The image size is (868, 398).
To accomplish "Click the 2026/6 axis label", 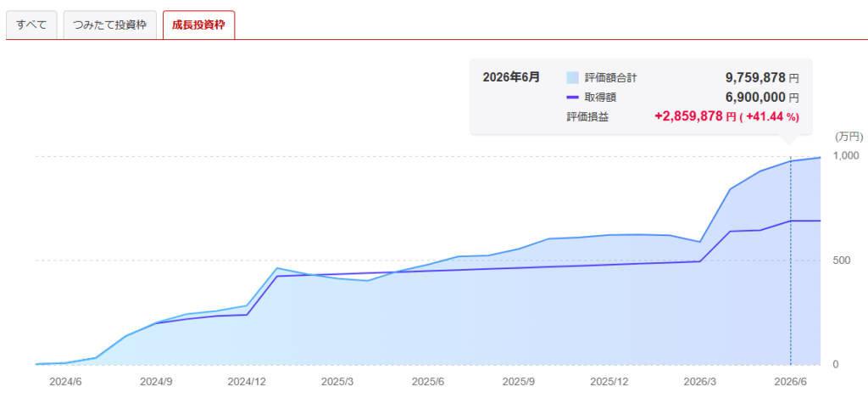I will point(791,383).
